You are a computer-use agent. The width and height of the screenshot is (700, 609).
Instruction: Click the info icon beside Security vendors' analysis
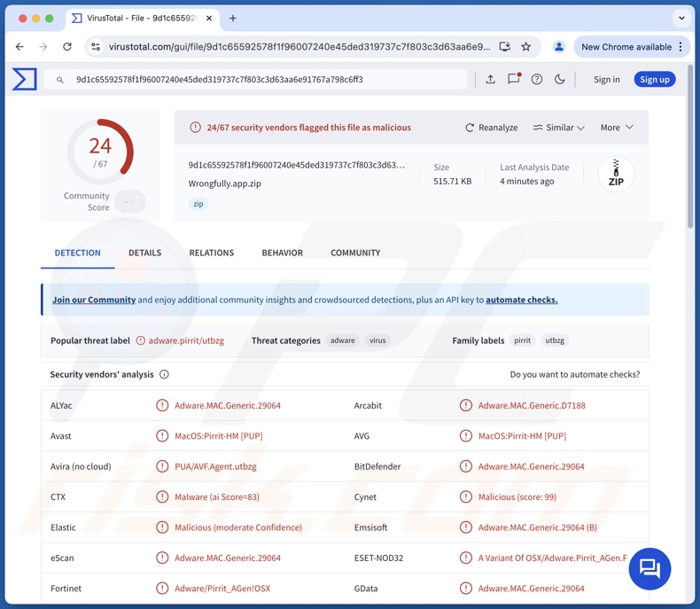coord(164,374)
